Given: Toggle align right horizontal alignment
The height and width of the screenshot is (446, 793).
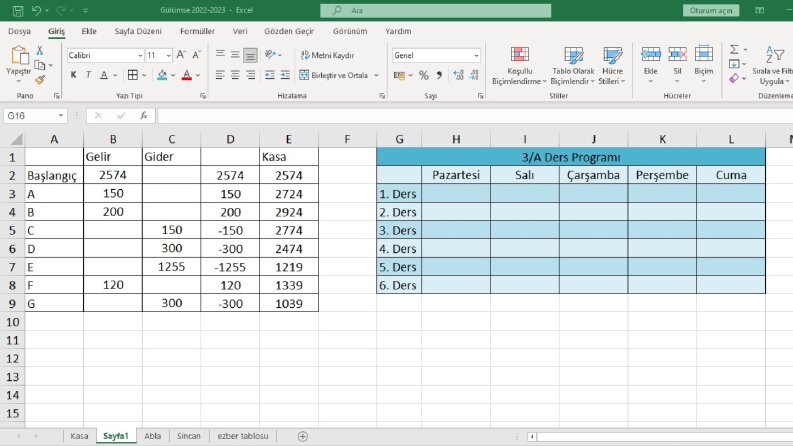Looking at the screenshot, I should [250, 75].
